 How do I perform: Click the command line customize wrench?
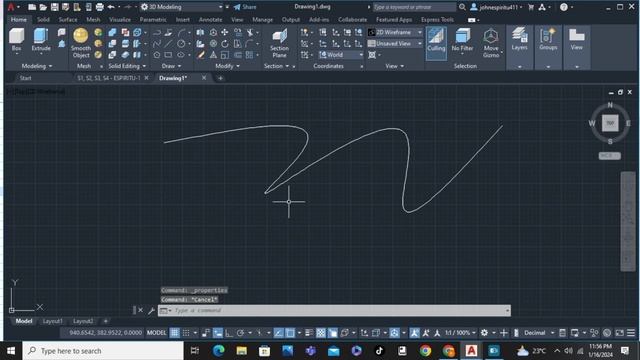(151, 311)
